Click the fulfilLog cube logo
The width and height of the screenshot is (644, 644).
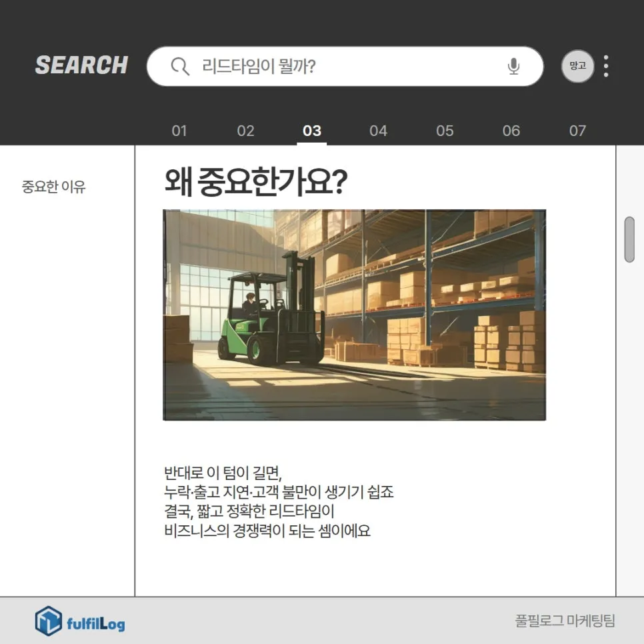click(49, 621)
